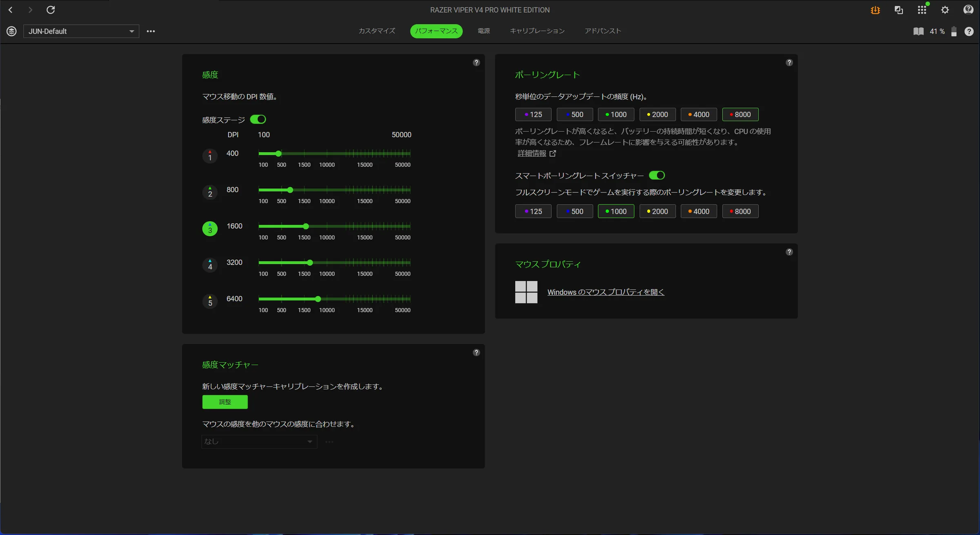Open the JUN-Default profile dropdown
The image size is (980, 535).
(x=81, y=31)
